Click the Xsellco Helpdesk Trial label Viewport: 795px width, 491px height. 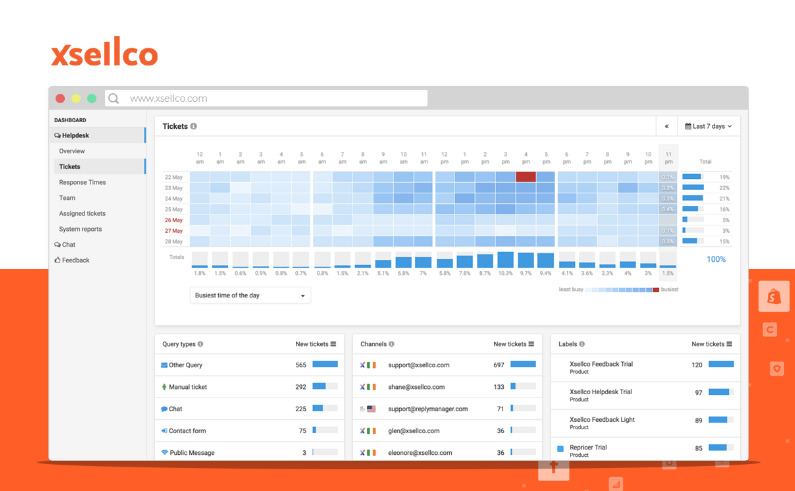click(600, 392)
